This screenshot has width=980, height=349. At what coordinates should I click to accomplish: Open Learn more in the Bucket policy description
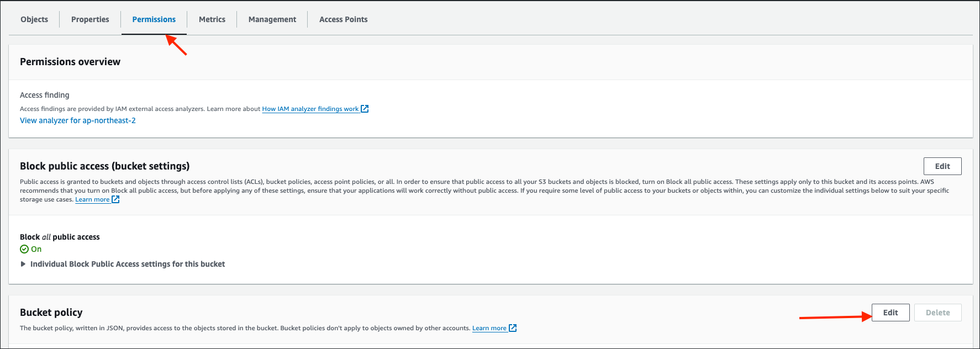(x=489, y=328)
